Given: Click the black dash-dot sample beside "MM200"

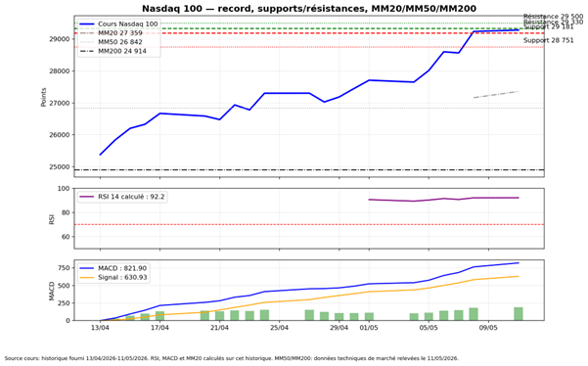Looking at the screenshot, I should coord(87,51).
